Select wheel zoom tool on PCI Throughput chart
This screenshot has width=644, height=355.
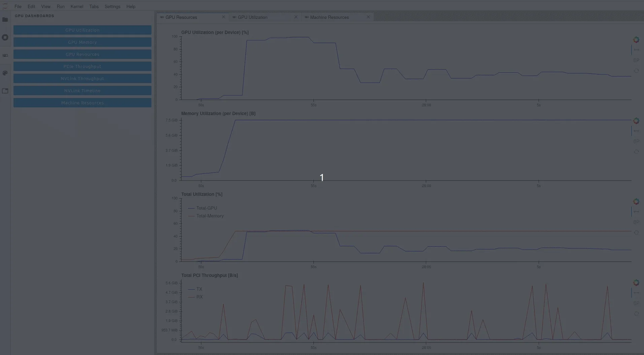(636, 303)
